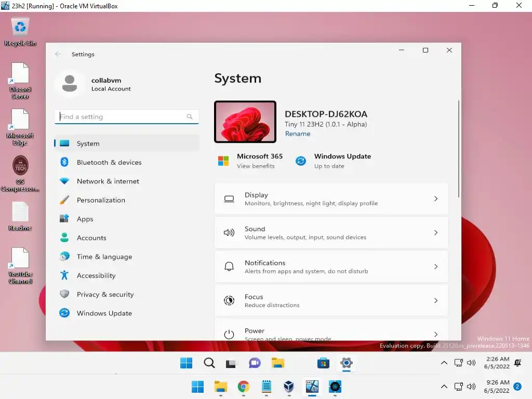Open the Recycle Bin desktop icon
Viewport: 532px width, 399px height.
point(20,32)
